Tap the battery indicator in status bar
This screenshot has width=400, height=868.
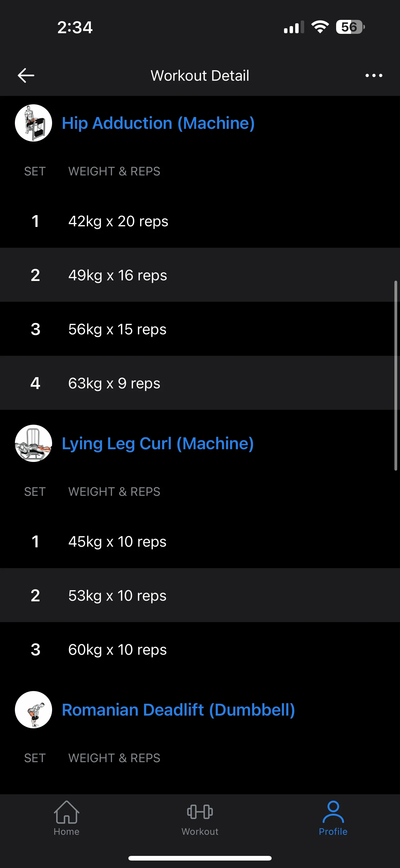[x=350, y=27]
